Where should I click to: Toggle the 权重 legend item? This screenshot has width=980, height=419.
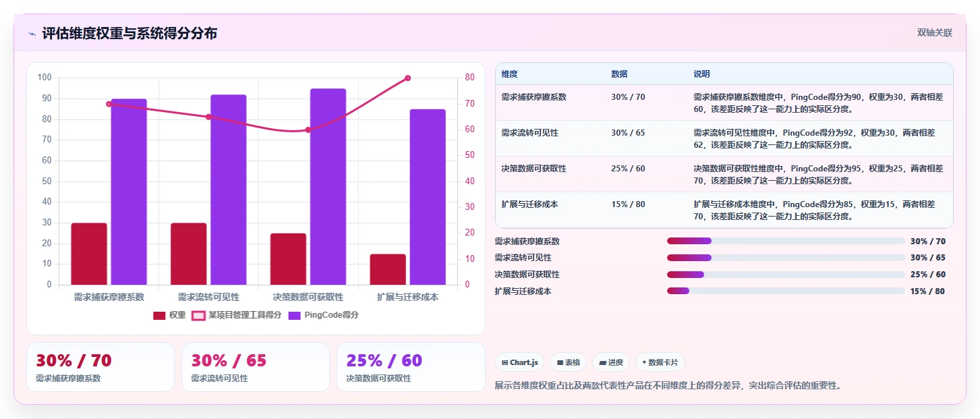click(x=169, y=315)
